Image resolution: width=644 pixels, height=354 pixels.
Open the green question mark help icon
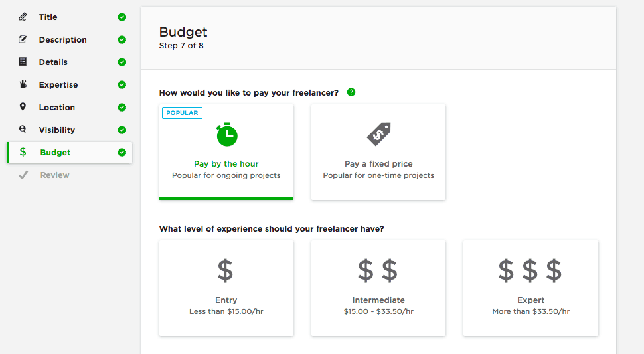tap(351, 92)
